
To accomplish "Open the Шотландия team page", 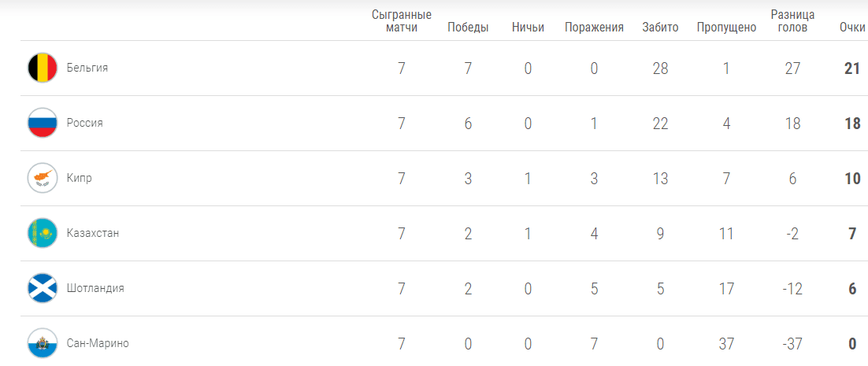I will [95, 288].
